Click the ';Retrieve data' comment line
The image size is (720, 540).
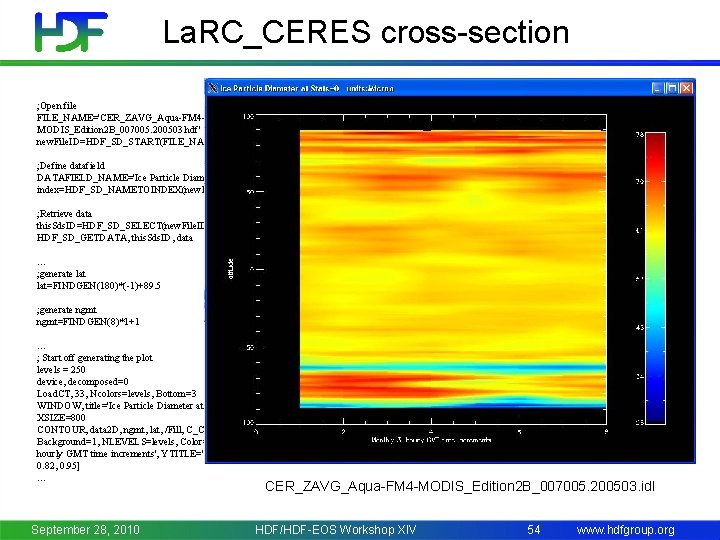(64, 214)
